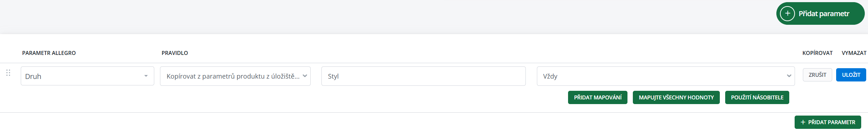Screen dimensions: 868x131
Task: Click the PARAMETR ALLEGRO column header
Action: (49, 53)
